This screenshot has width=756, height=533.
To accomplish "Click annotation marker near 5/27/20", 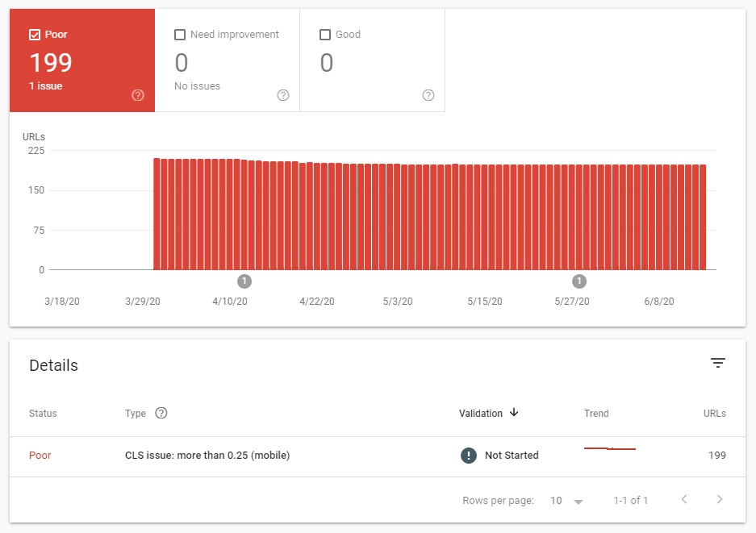I will [x=579, y=281].
